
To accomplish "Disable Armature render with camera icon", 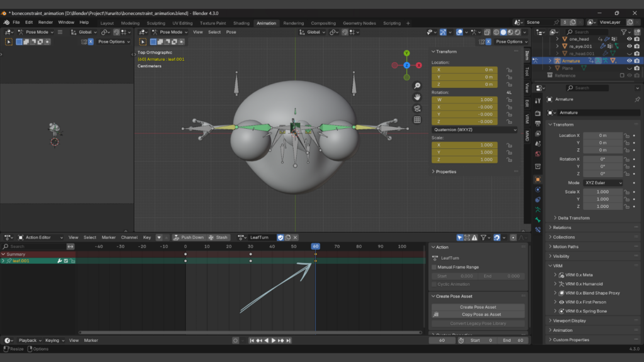I will click(x=637, y=61).
